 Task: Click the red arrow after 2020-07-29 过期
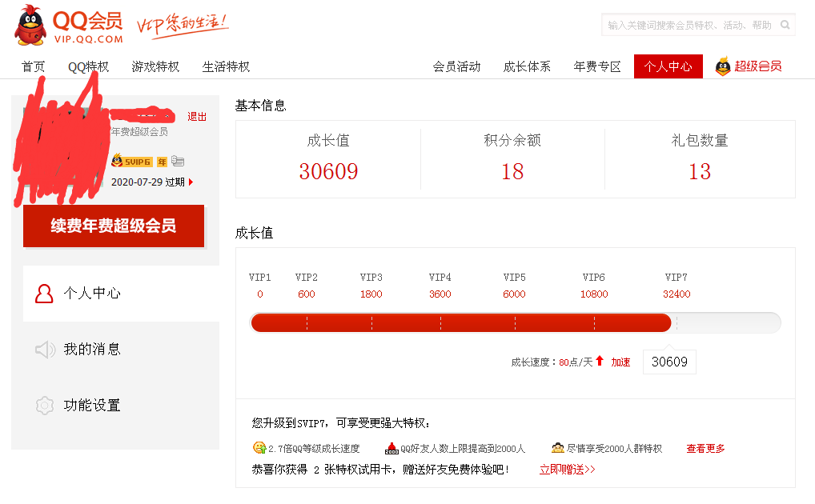[191, 182]
